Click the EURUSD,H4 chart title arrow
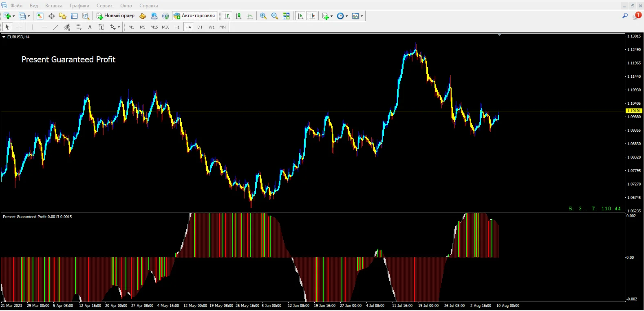The height and width of the screenshot is (311, 644). pos(4,37)
